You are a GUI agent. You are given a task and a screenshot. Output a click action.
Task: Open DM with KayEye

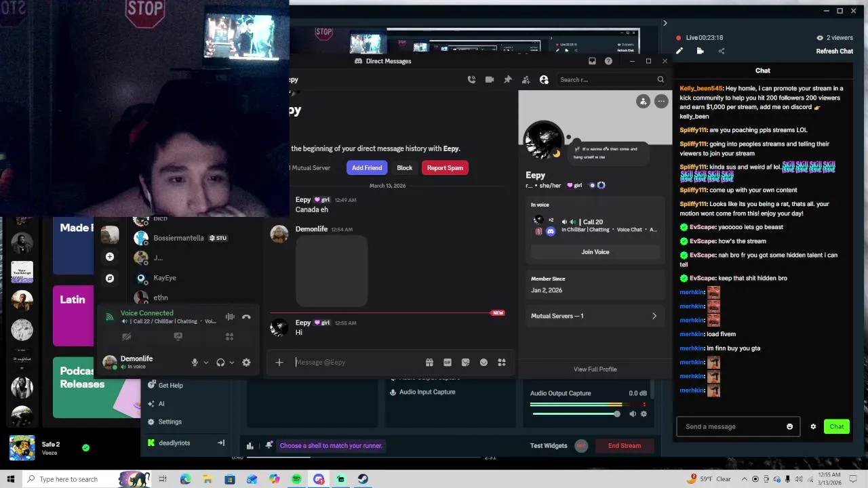[165, 278]
